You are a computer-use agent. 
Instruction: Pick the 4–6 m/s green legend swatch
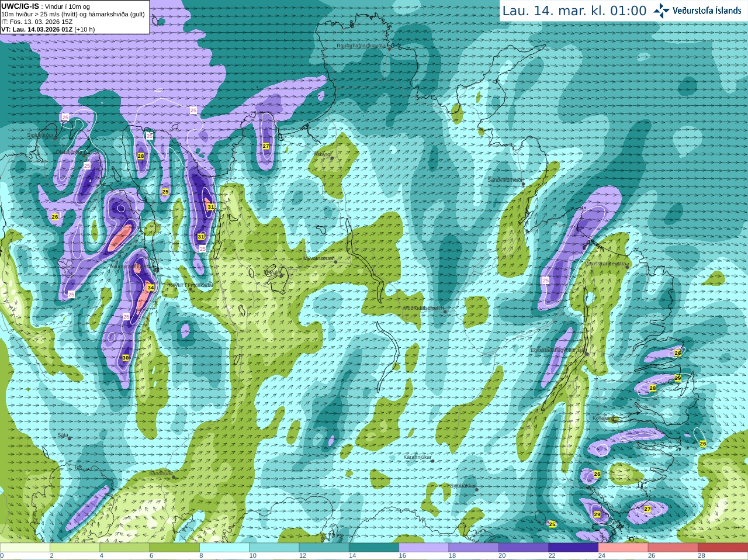124,548
